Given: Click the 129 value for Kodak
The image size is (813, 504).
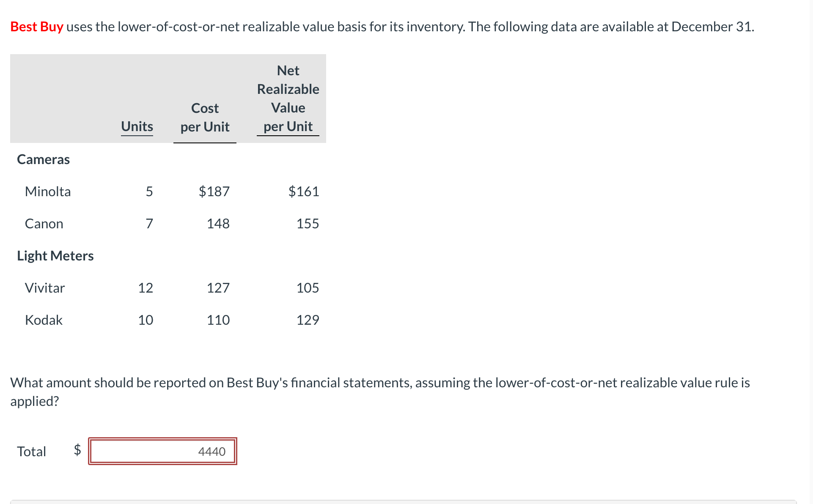Looking at the screenshot, I should pos(308,320).
